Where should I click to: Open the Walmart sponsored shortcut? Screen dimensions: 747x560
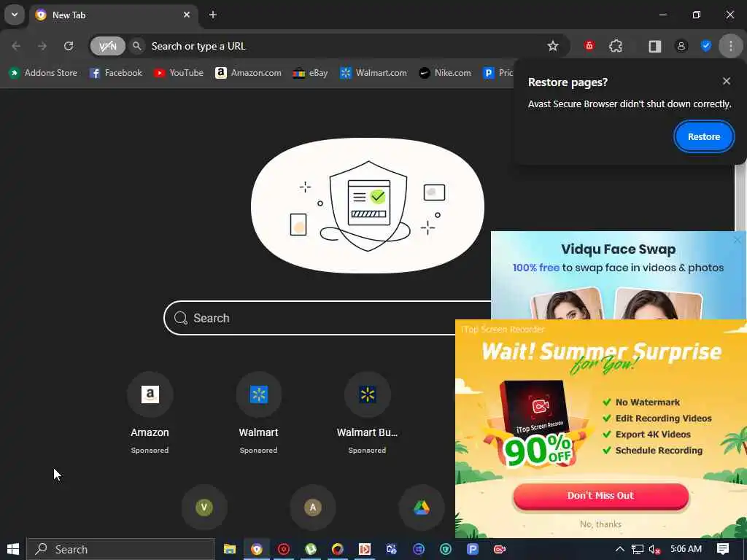click(258, 413)
